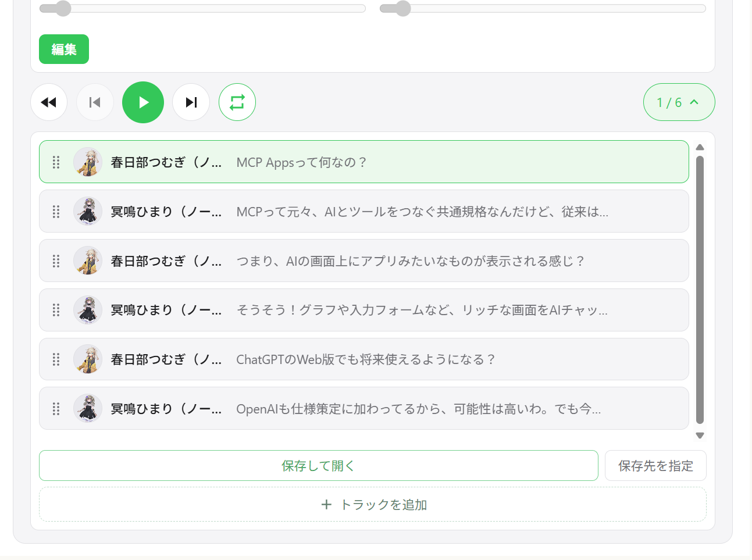Jump to the start with skip-back icon
Image resolution: width=752 pixels, height=560 pixels.
(x=95, y=102)
